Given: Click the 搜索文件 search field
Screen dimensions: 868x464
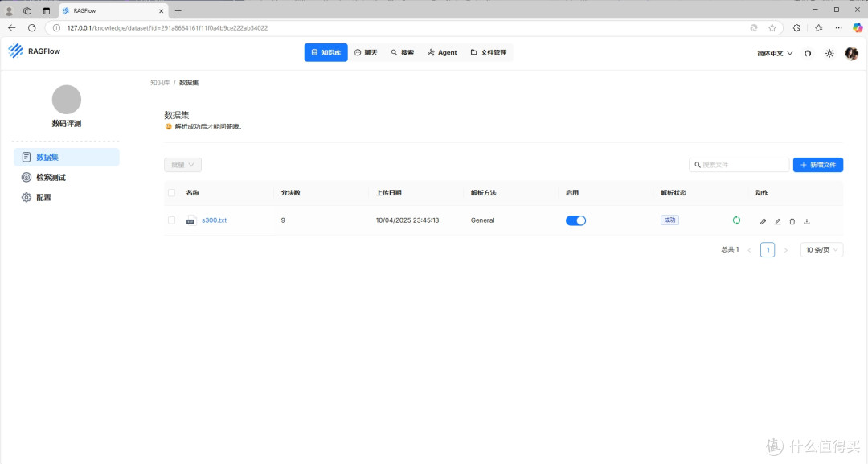Looking at the screenshot, I should point(739,165).
